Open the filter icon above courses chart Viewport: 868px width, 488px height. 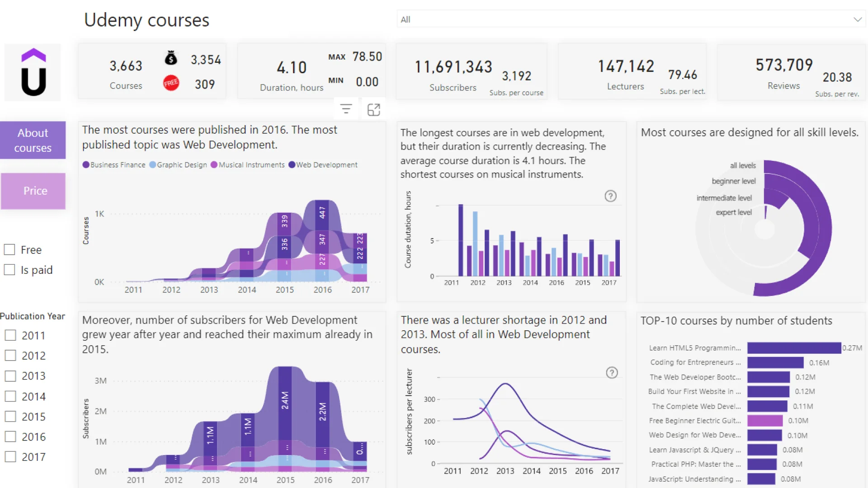346,109
